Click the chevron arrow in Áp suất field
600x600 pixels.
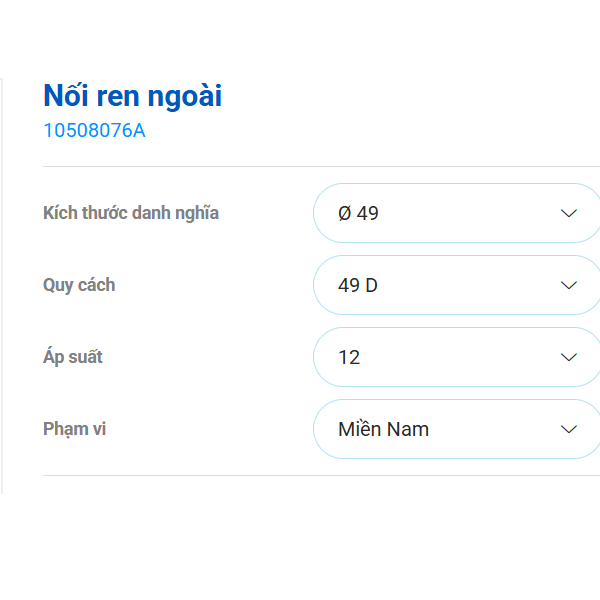point(569,357)
